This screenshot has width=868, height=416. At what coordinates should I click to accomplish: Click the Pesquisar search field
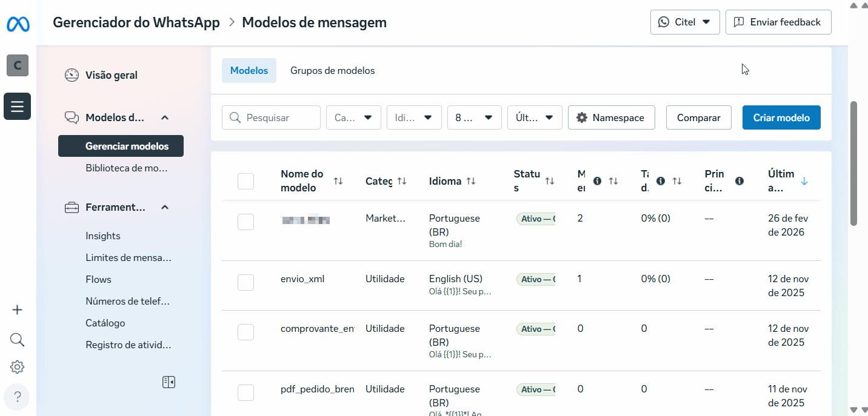coord(271,118)
